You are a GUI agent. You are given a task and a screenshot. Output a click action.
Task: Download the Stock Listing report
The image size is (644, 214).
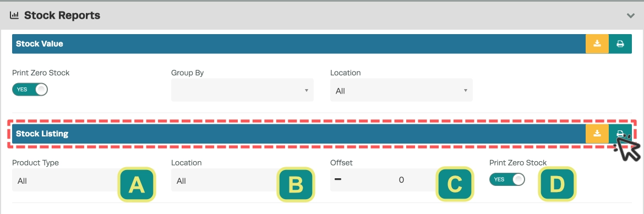(597, 134)
